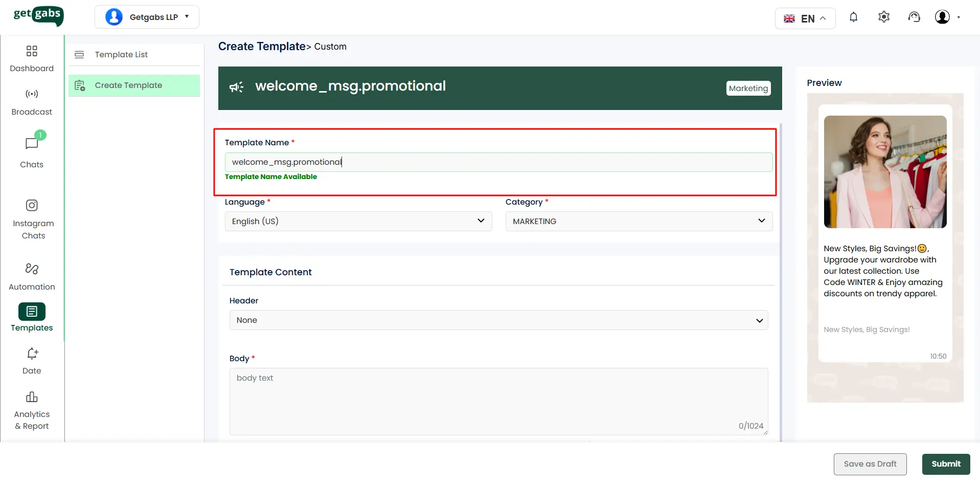Viewport: 980px width, 484px height.
Task: Submit the template
Action: 946,464
